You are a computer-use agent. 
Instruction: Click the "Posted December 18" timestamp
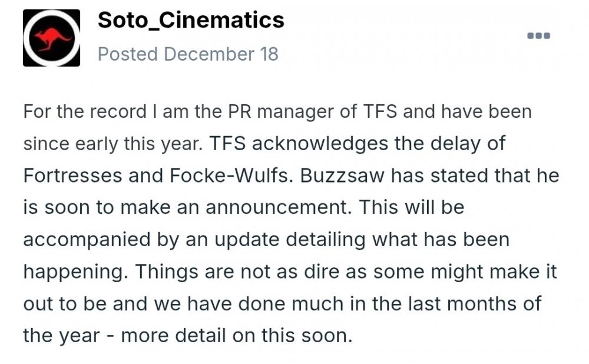click(188, 54)
